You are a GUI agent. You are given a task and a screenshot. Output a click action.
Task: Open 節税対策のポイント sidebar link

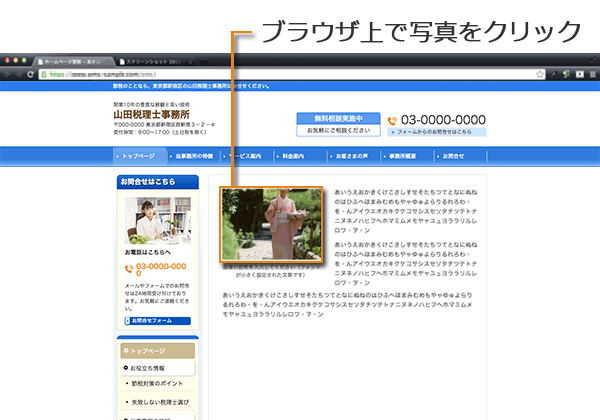tap(160, 383)
